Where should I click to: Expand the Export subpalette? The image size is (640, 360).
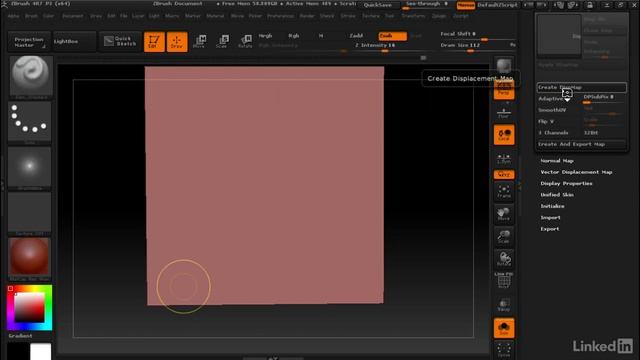click(x=549, y=229)
